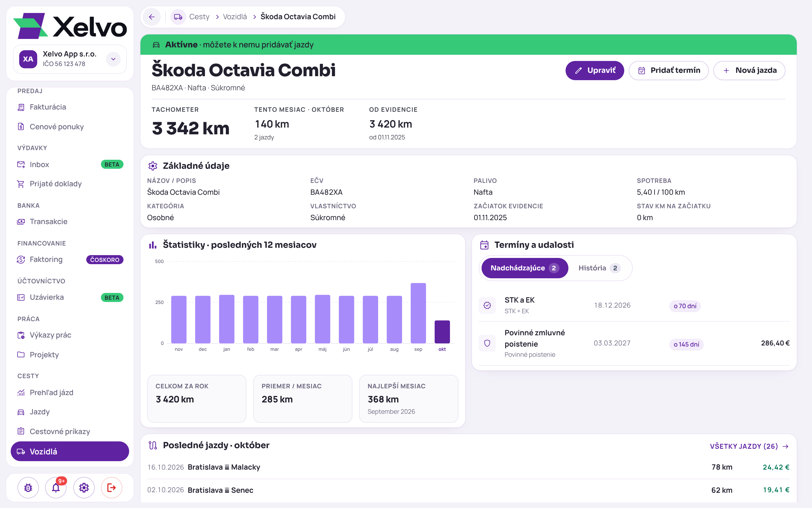Click the Cesty breadcrumb link

pos(199,17)
